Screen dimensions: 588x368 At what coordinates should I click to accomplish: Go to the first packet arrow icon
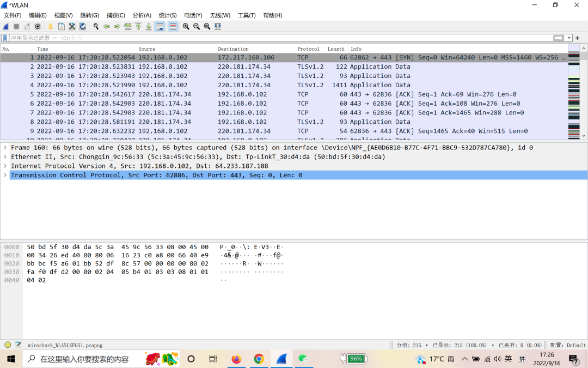[138, 26]
